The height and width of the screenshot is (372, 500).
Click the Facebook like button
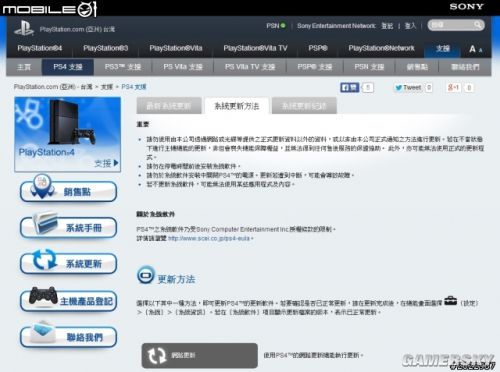click(x=349, y=88)
